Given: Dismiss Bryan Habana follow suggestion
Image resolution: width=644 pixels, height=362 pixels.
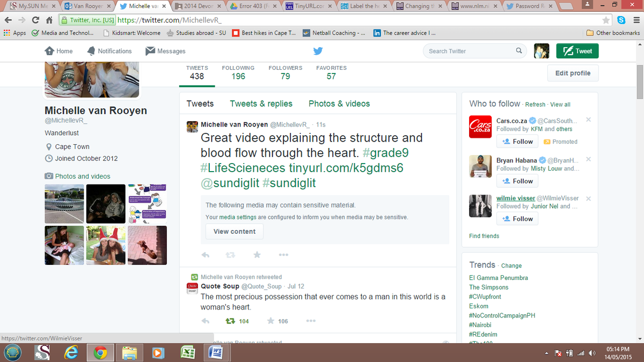Looking at the screenshot, I should coord(589,159).
